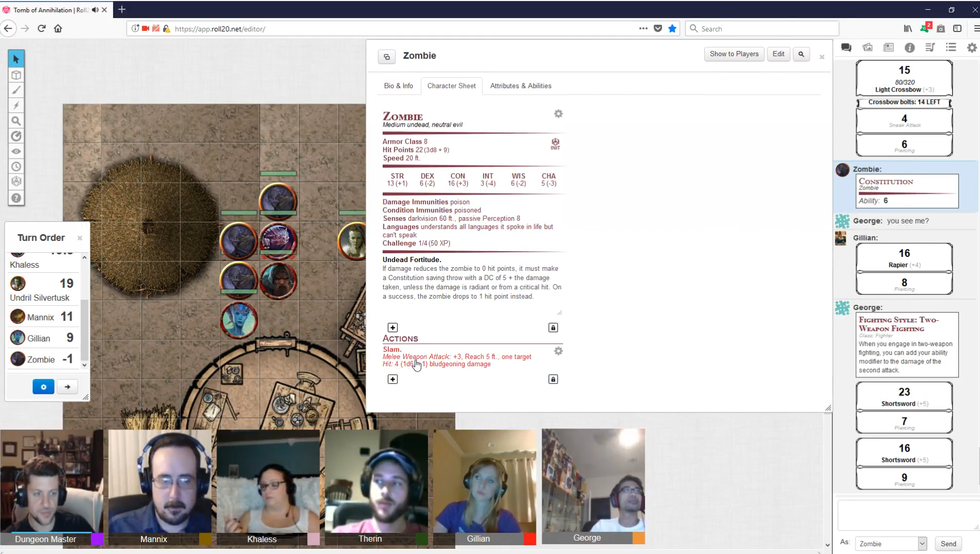This screenshot has width=980, height=554.
Task: Open the Jukebox music panel icon
Action: click(x=930, y=47)
